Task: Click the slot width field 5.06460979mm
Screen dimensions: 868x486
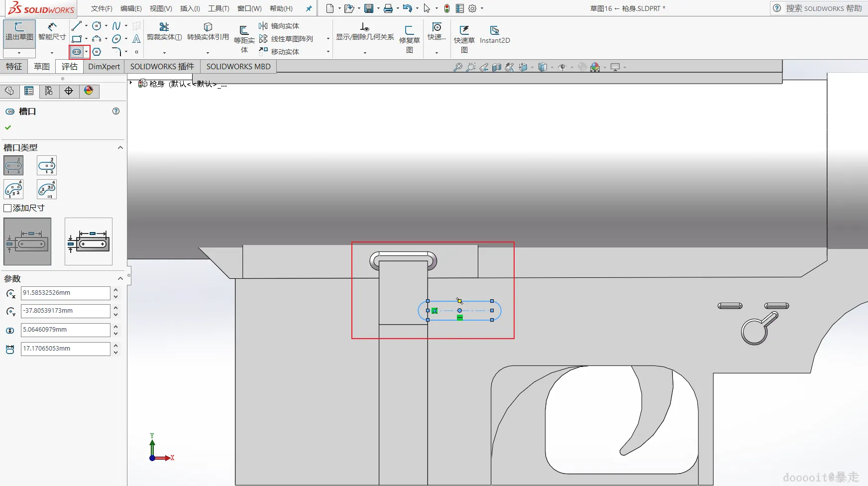Action: coord(65,330)
